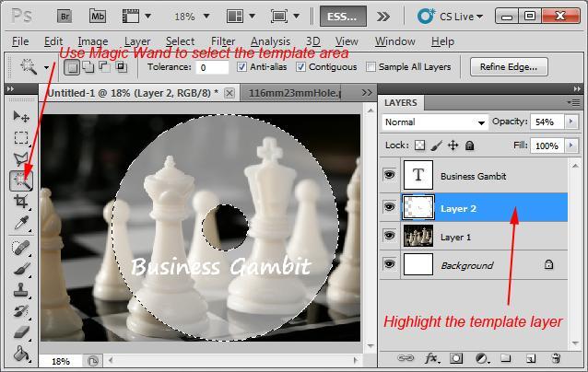The height and width of the screenshot is (372, 588).
Task: Launch Adobe Bridge with the Br icon
Action: tap(65, 17)
